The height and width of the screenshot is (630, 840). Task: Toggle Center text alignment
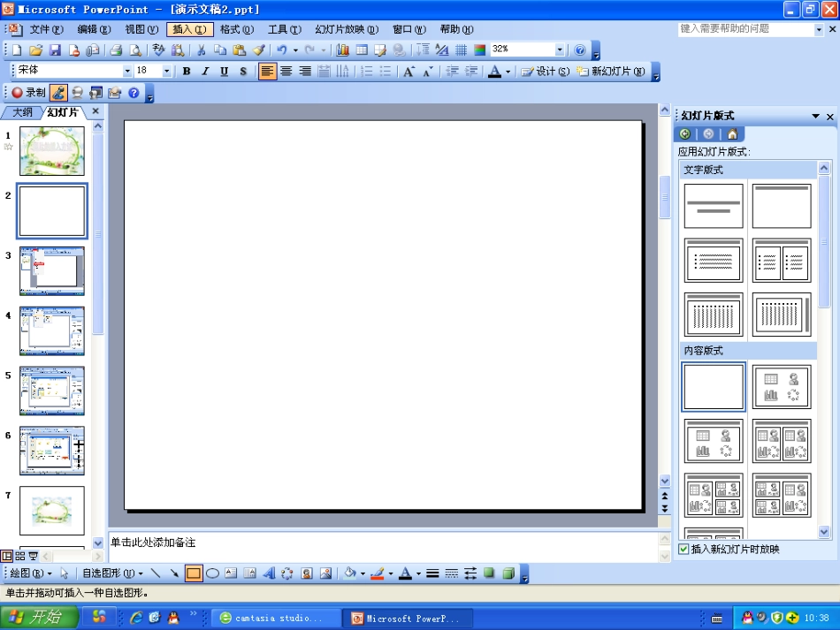point(286,71)
